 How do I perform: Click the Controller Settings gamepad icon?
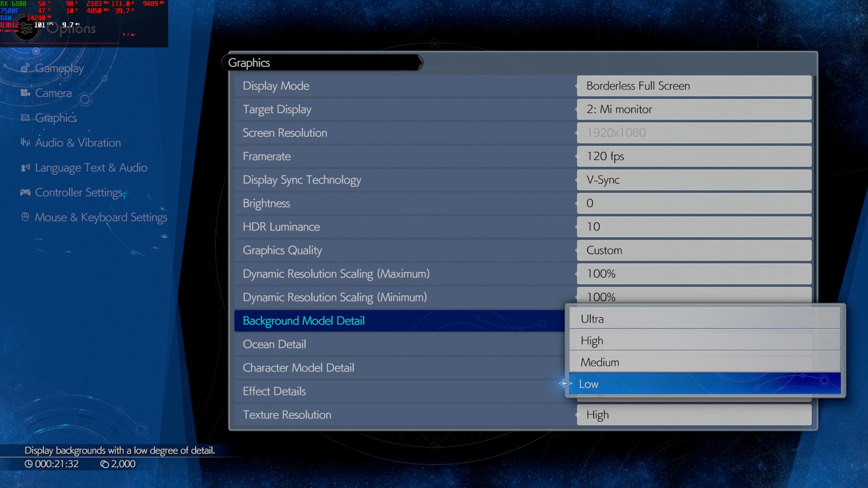25,192
